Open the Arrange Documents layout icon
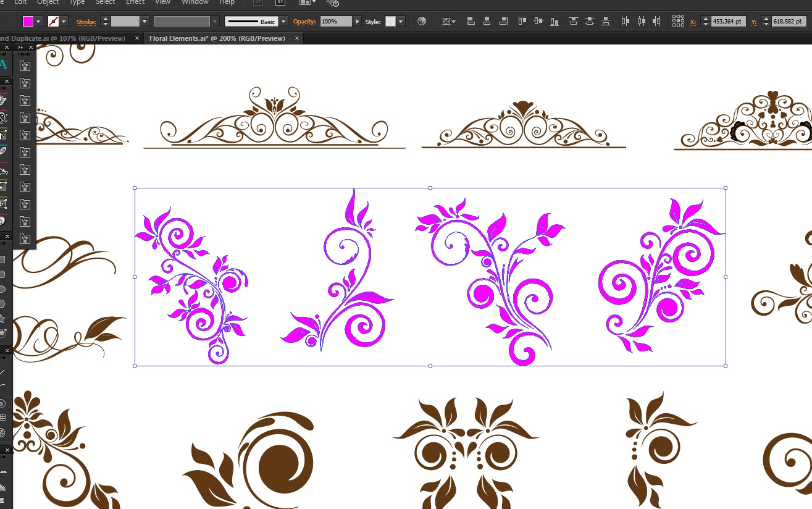Screen dimensions: 812x509 pyautogui.click(x=304, y=2)
